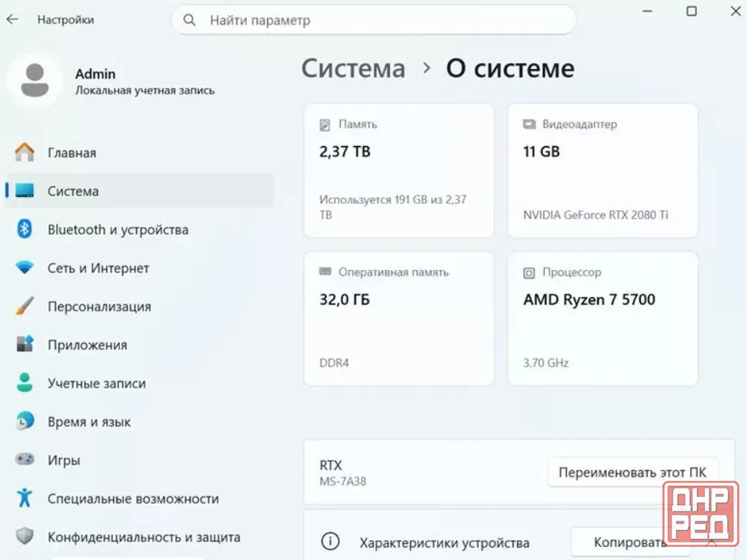Click the accessibility figure icon
The width and height of the screenshot is (747, 560).
25,498
